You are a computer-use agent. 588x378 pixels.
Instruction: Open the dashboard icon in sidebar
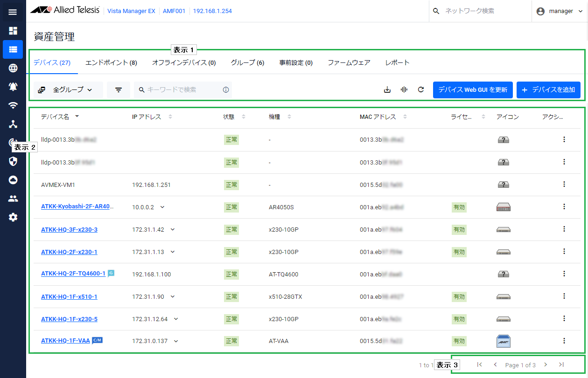coord(13,31)
